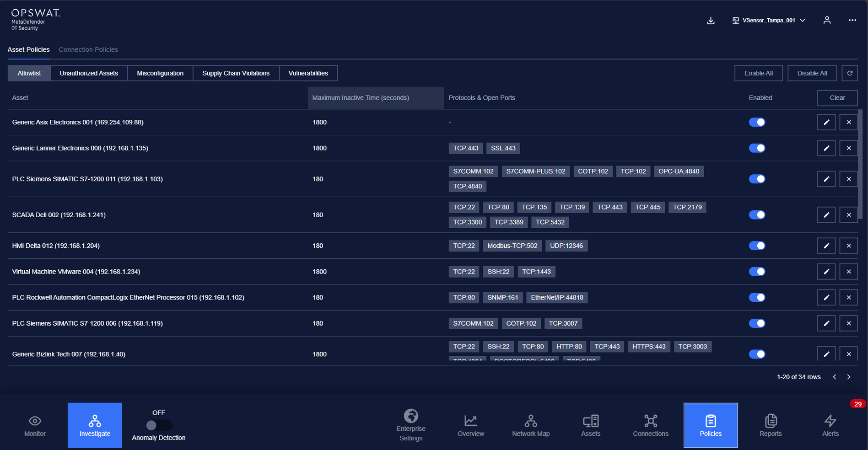This screenshot has height=450, width=868.
Task: Toggle enabled for PLC Siemens S7-1200 006
Action: pyautogui.click(x=757, y=323)
